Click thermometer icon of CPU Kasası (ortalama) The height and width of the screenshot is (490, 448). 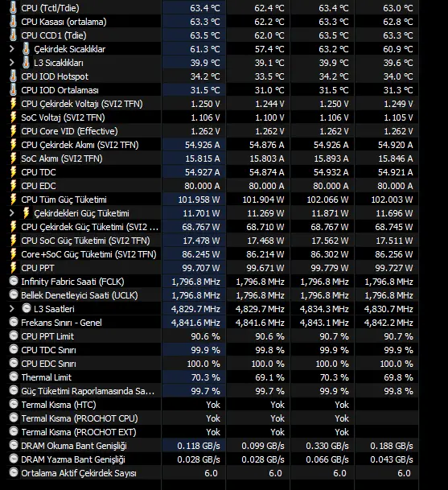coord(13,22)
